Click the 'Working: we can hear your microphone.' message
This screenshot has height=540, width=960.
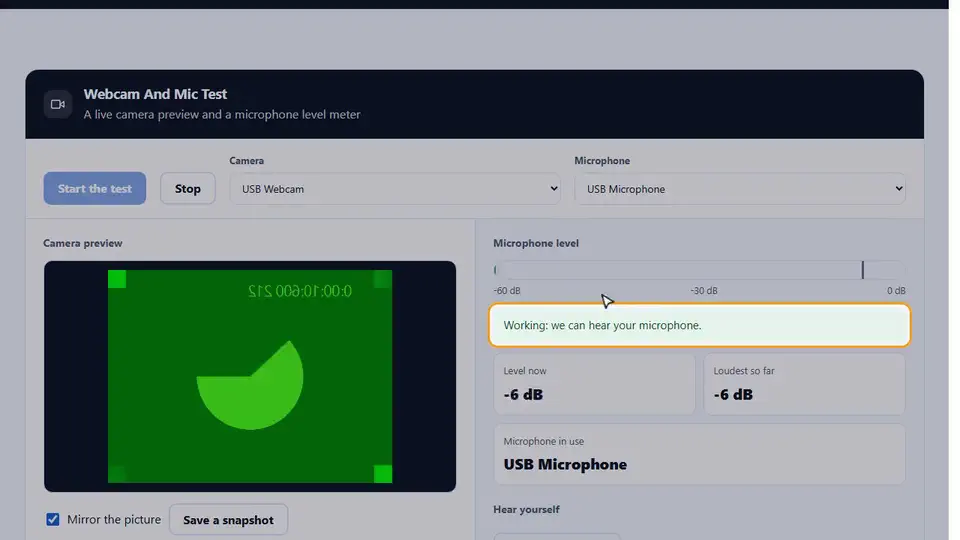point(699,325)
